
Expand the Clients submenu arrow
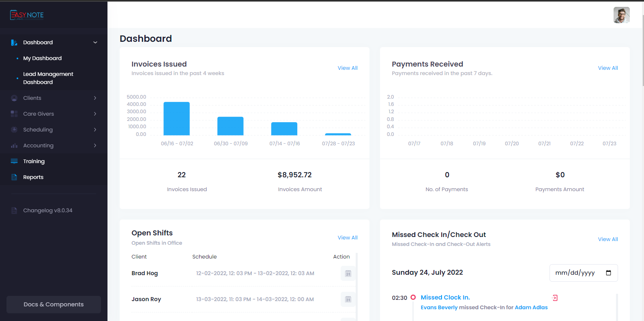[x=95, y=98]
